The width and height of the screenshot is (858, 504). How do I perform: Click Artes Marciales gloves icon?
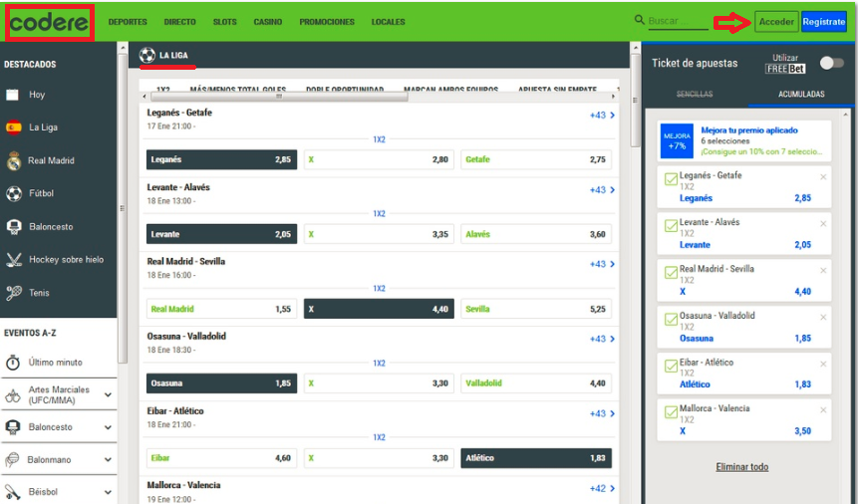point(13,395)
